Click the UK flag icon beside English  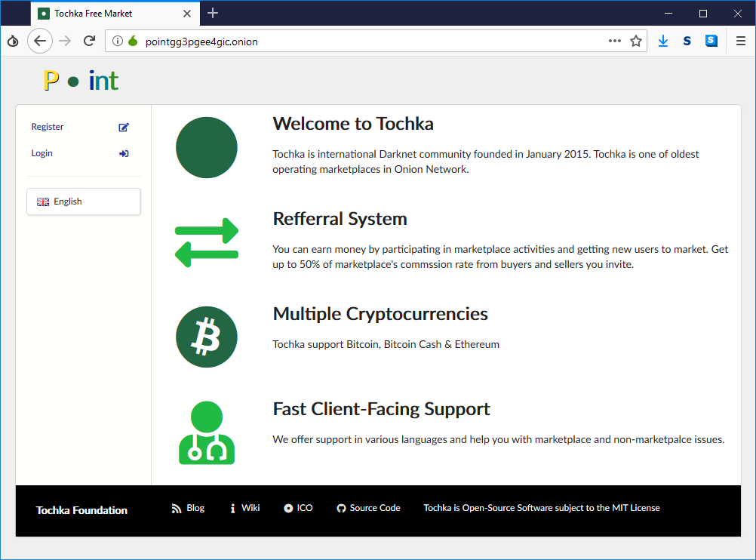pos(43,202)
